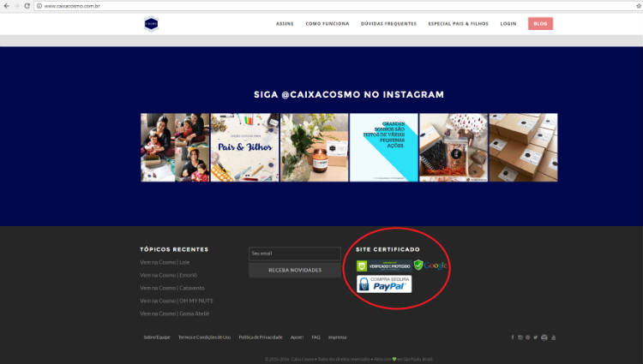Click the pink Blog button
The image size is (643, 364).
[x=540, y=24]
